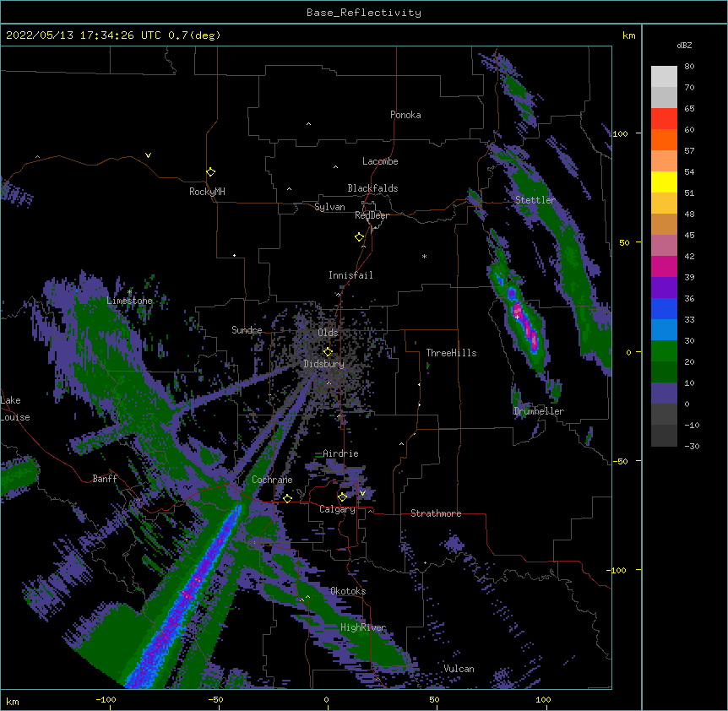Click the yellow 54 dBZ legend swatch

coord(664,182)
